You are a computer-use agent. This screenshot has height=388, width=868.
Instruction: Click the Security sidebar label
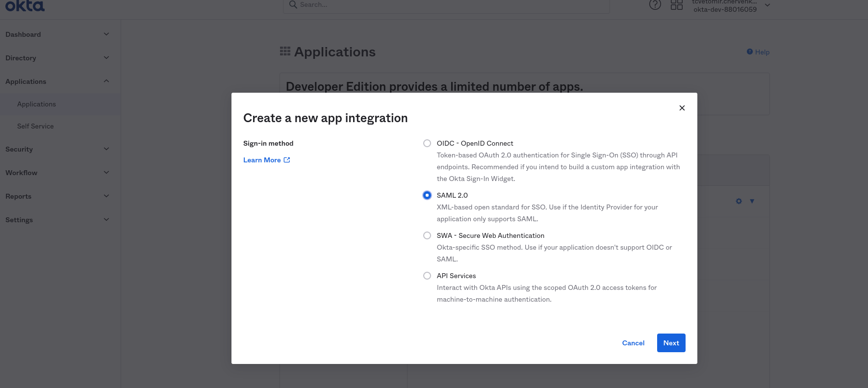(19, 149)
